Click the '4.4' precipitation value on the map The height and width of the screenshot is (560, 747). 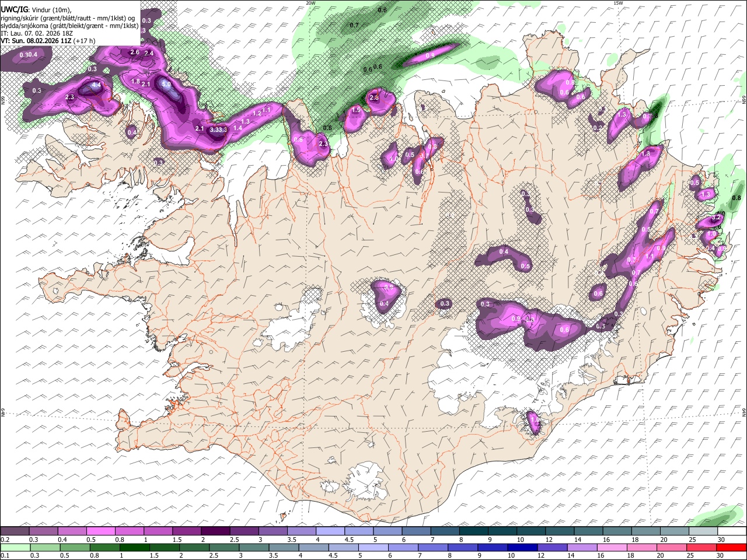point(97,85)
